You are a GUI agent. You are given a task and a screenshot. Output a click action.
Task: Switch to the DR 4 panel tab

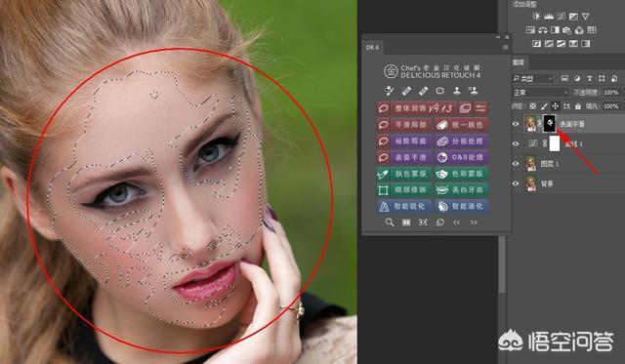373,48
